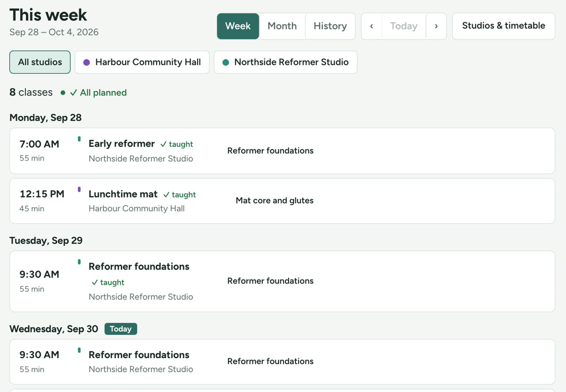Open the Early reformer class
Screen dimensions: 566x392
pos(122,144)
